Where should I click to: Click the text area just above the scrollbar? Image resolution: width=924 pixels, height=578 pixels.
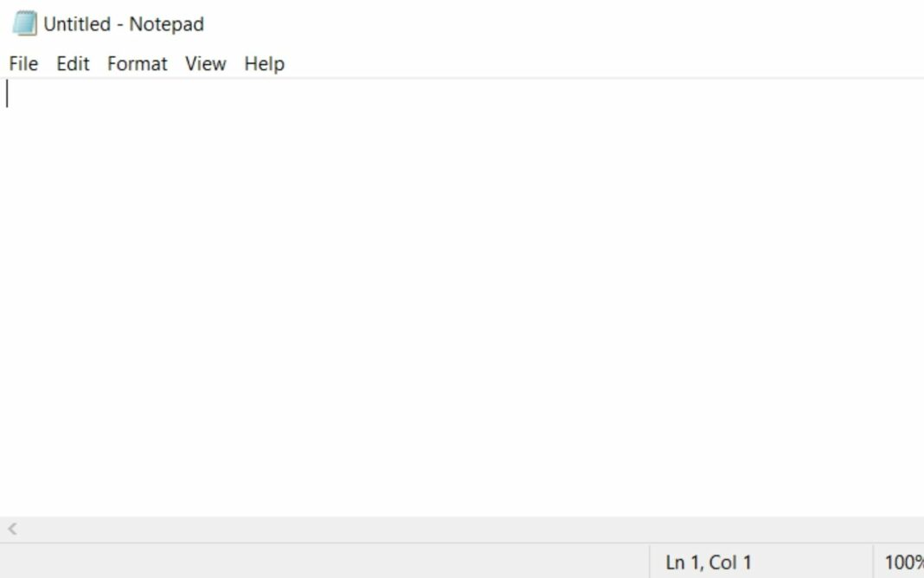pos(462,501)
